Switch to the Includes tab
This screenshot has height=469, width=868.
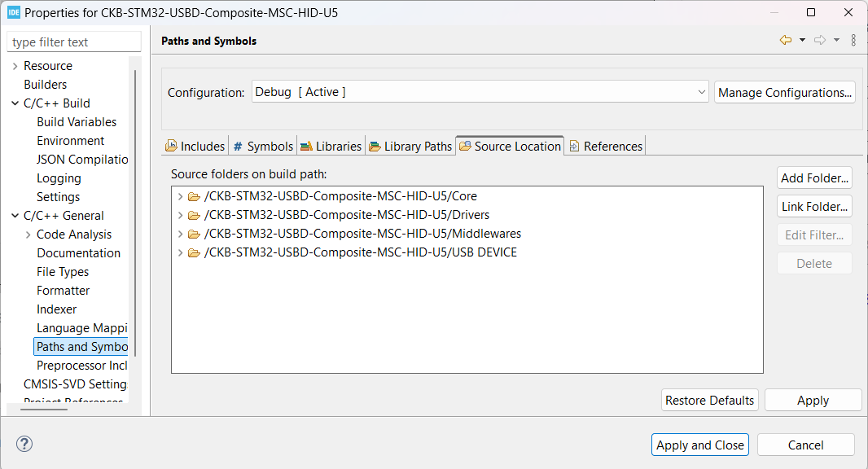click(x=195, y=147)
